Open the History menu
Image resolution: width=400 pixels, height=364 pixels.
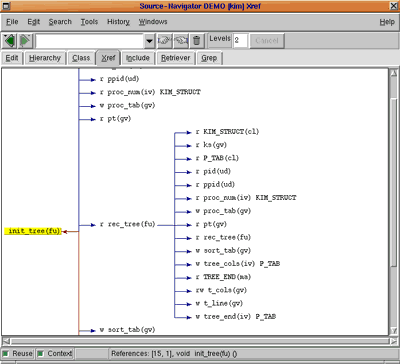tap(118, 22)
